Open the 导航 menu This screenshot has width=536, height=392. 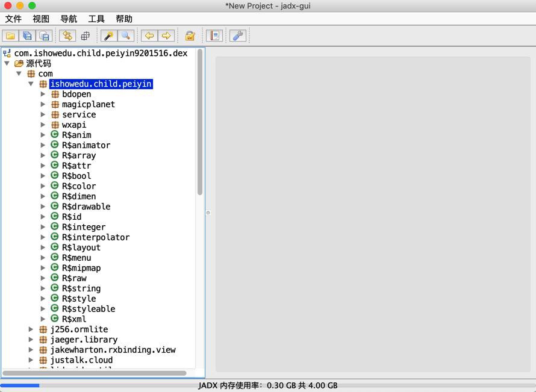(x=69, y=19)
